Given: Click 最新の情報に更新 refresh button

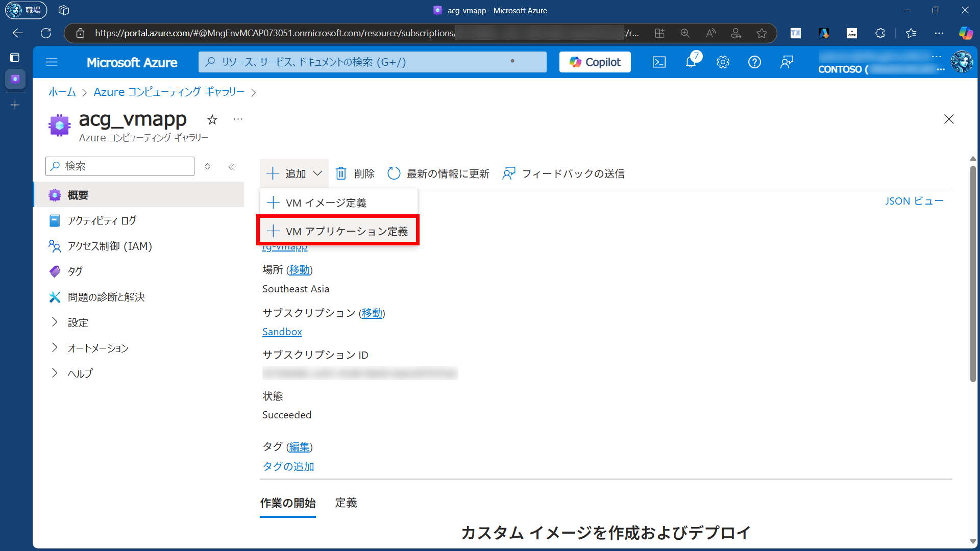Looking at the screenshot, I should [x=438, y=174].
